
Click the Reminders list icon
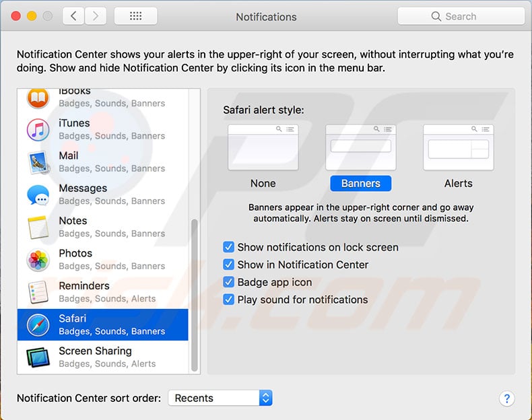point(38,292)
